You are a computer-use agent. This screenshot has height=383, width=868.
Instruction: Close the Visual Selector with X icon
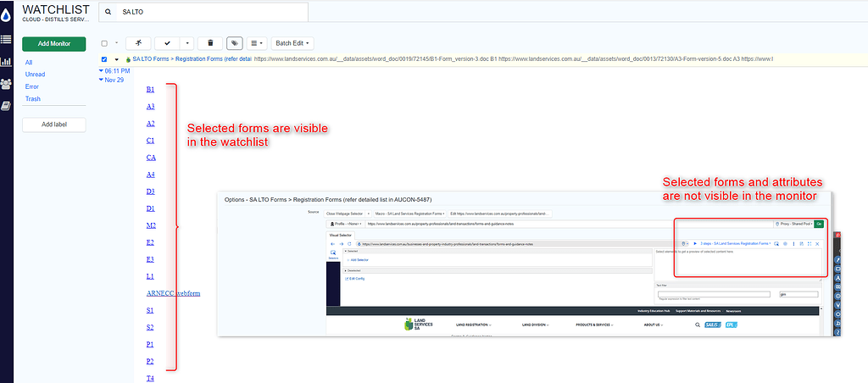tap(817, 243)
